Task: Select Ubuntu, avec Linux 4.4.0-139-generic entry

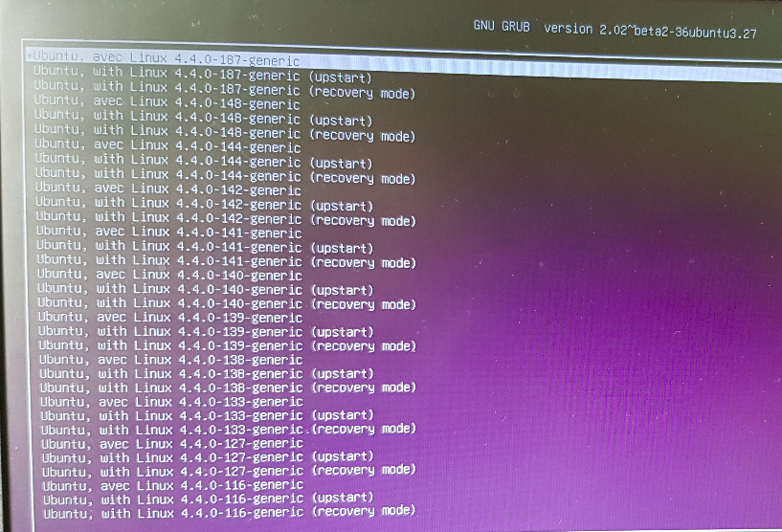Action: (170, 317)
